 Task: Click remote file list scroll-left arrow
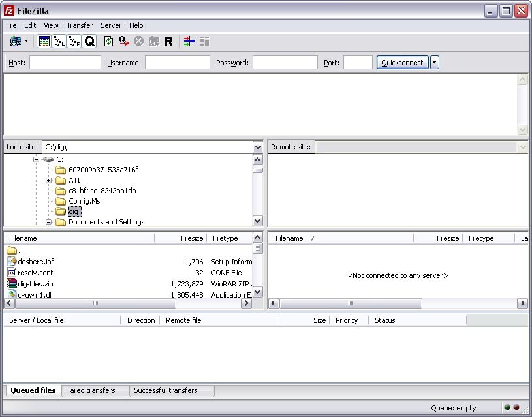pyautogui.click(x=274, y=303)
